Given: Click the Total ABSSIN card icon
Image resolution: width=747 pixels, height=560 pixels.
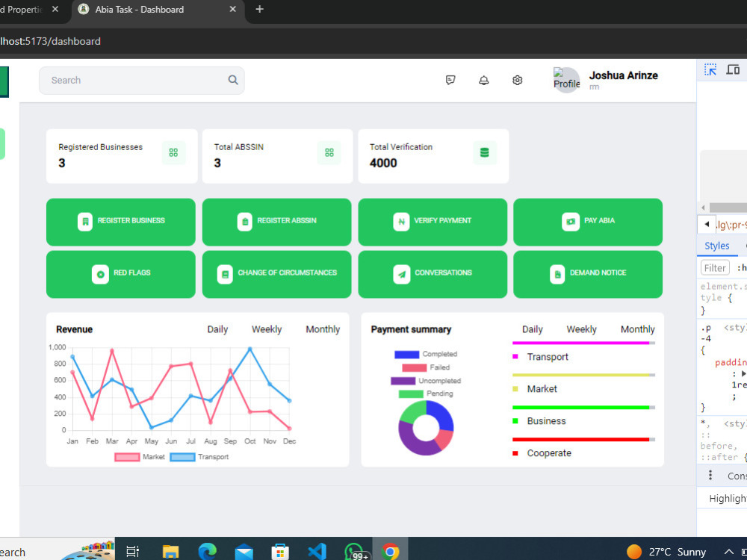Looking at the screenshot, I should (x=329, y=152).
